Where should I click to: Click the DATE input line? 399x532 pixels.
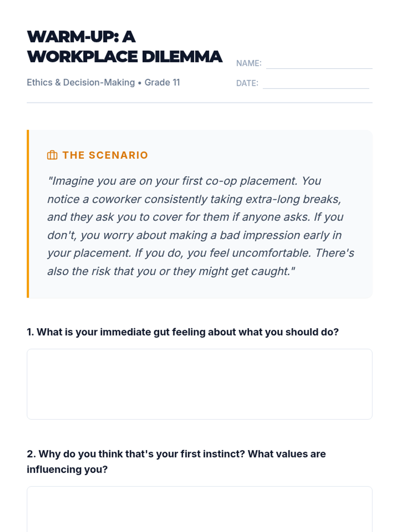point(316,83)
